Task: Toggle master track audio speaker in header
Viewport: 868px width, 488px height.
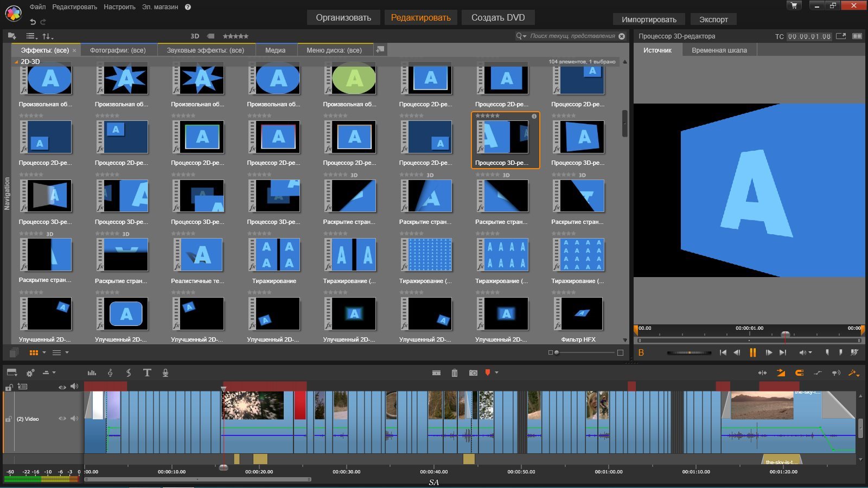Action: [x=74, y=387]
